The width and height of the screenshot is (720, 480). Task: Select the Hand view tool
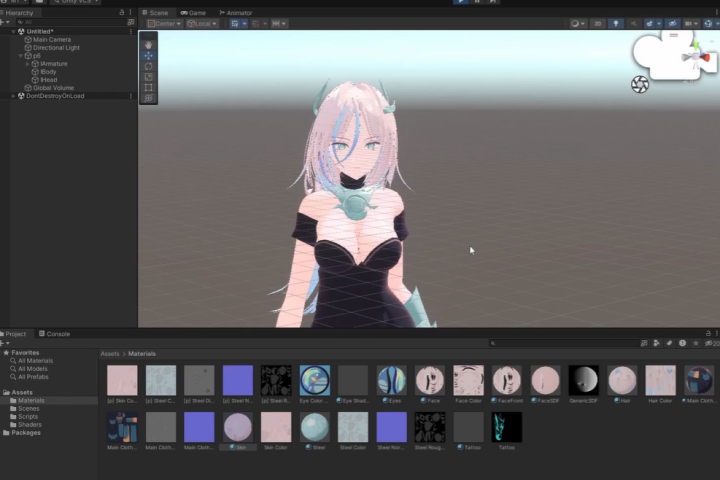(148, 45)
